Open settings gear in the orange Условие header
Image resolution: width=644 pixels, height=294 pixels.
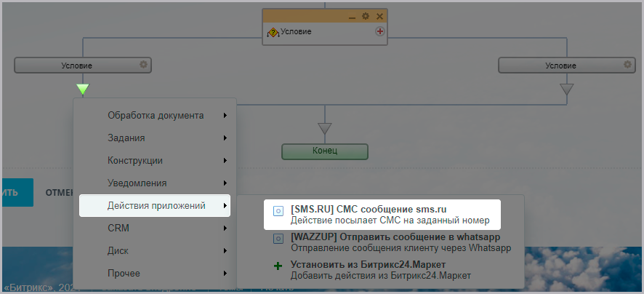tap(366, 16)
